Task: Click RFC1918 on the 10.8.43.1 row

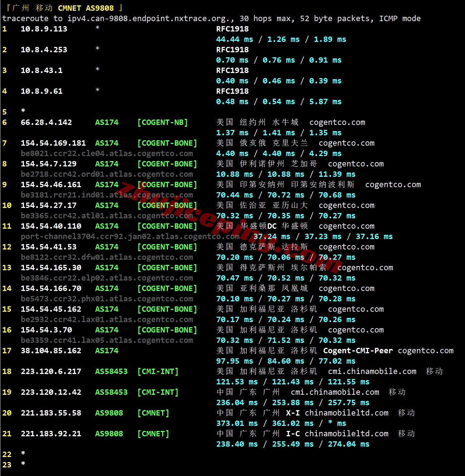Action: coord(232,71)
